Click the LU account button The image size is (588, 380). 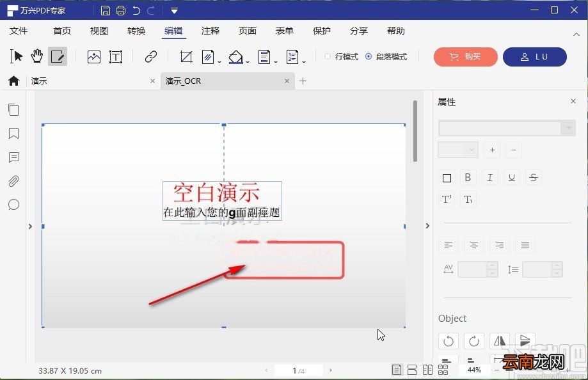coord(535,57)
